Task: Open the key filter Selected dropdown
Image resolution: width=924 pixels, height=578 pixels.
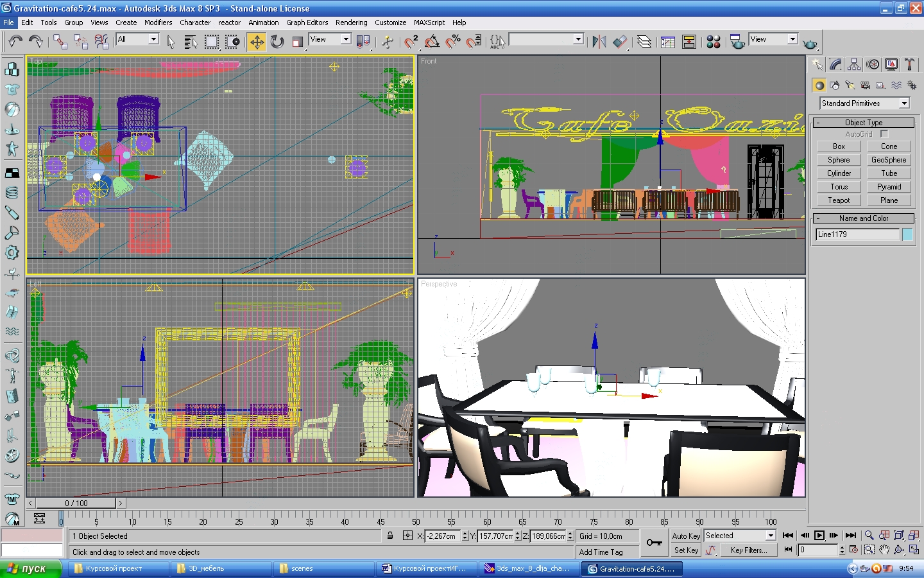Action: pos(740,536)
